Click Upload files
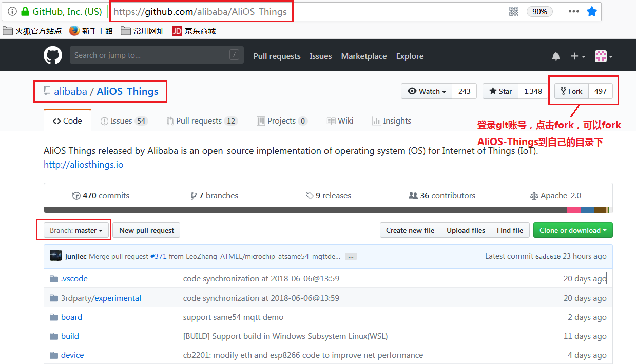This screenshot has width=636, height=364. (x=466, y=230)
